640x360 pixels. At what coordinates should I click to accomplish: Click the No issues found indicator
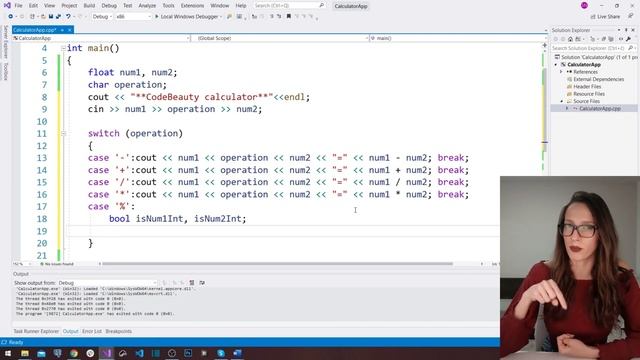pos(57,264)
